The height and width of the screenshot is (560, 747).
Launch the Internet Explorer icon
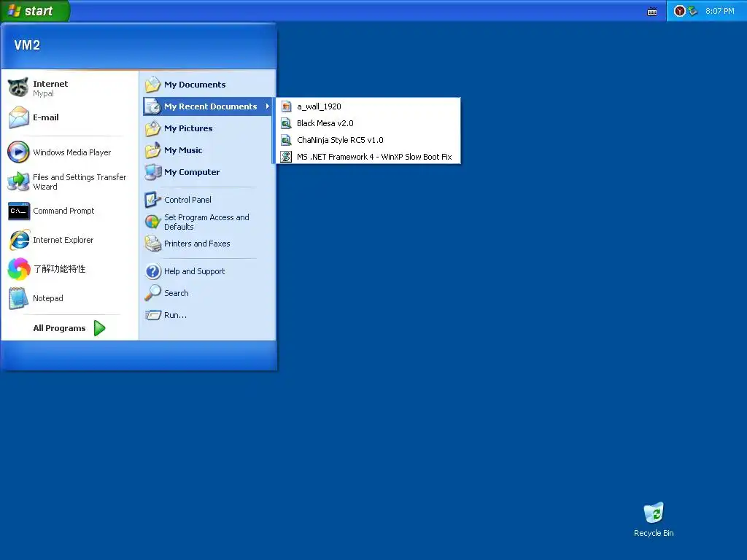click(x=18, y=240)
